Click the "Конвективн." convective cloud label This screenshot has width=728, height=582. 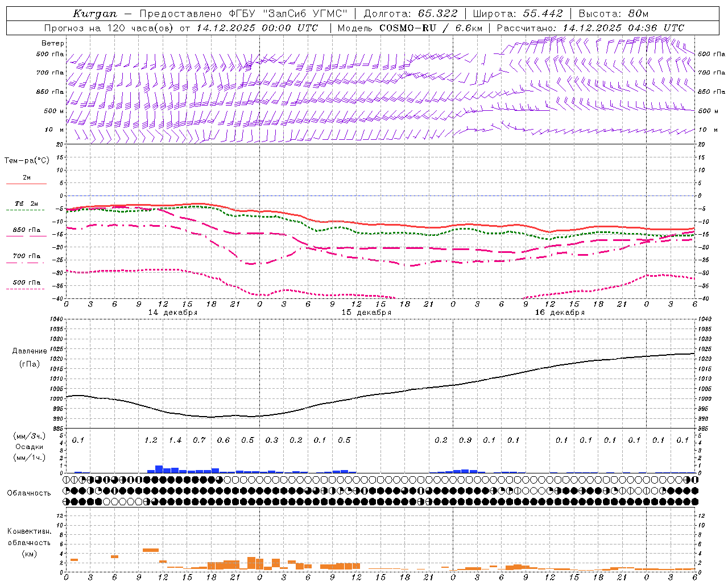29,531
